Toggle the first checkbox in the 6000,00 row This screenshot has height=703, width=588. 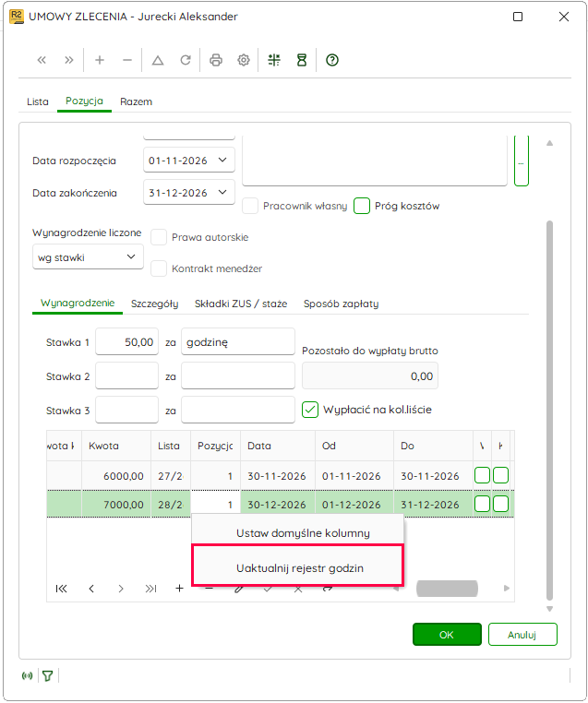click(482, 475)
